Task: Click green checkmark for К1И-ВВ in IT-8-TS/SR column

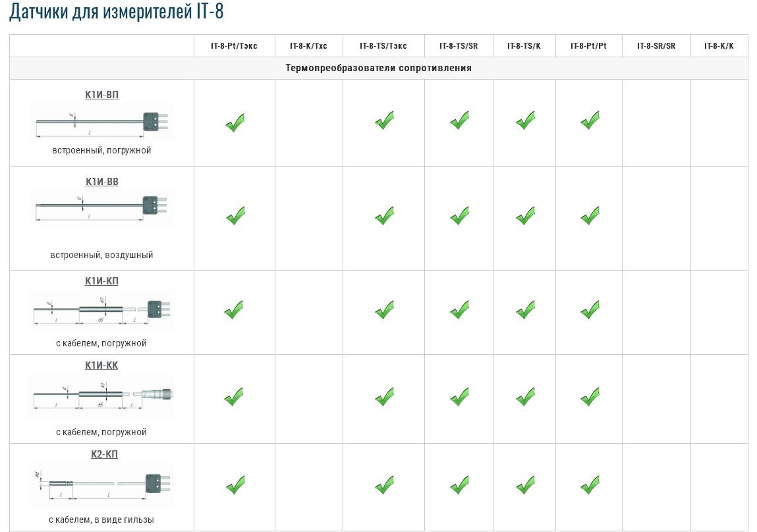Action: (459, 215)
